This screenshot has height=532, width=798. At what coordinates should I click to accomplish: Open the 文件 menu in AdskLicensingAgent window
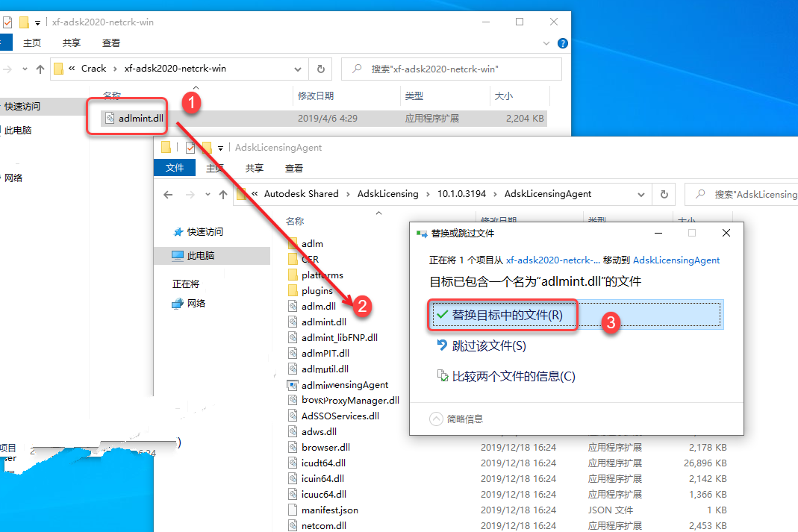[x=175, y=168]
